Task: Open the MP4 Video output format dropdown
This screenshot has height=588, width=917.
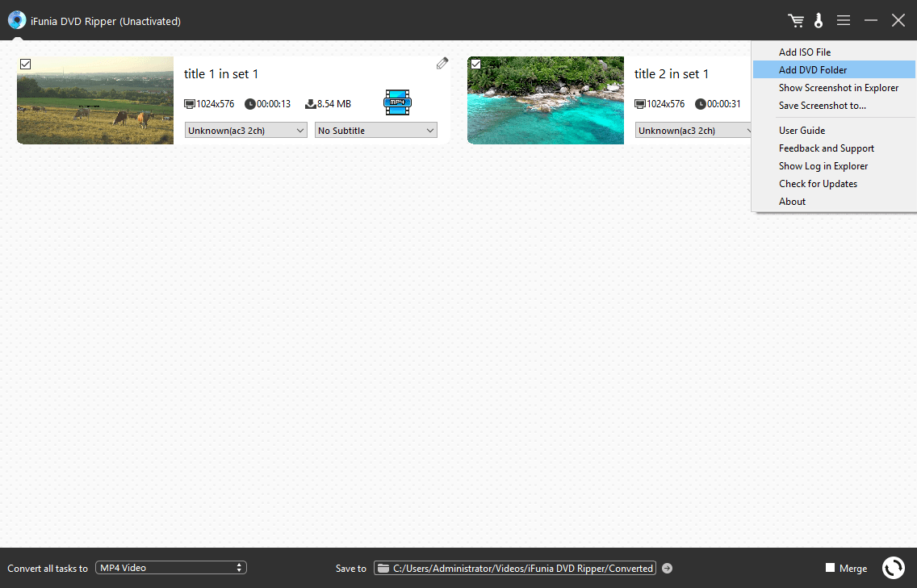Action: [170, 568]
